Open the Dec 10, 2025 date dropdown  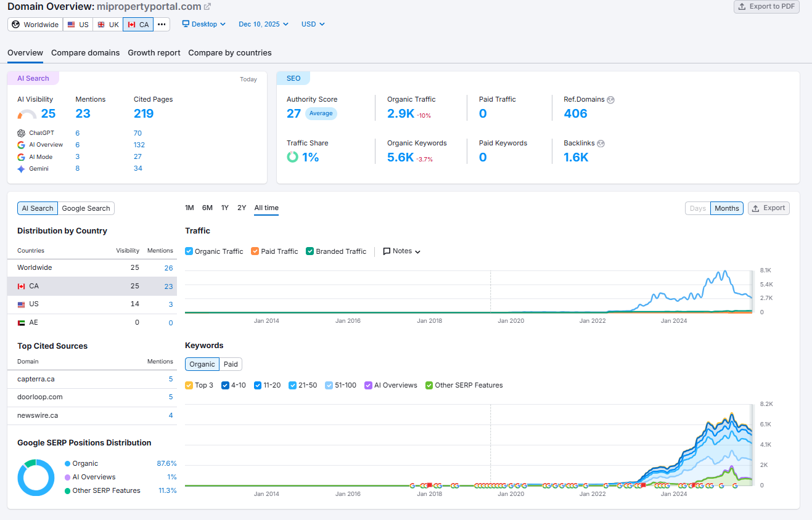click(263, 24)
